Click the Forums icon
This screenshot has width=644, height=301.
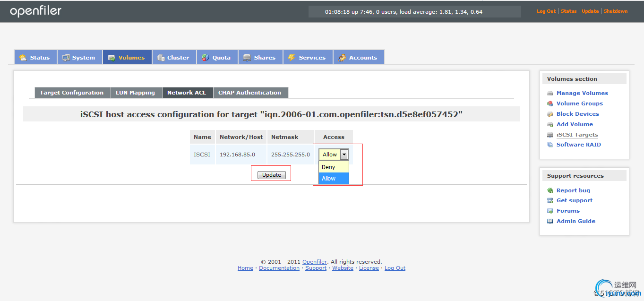pyautogui.click(x=550, y=211)
